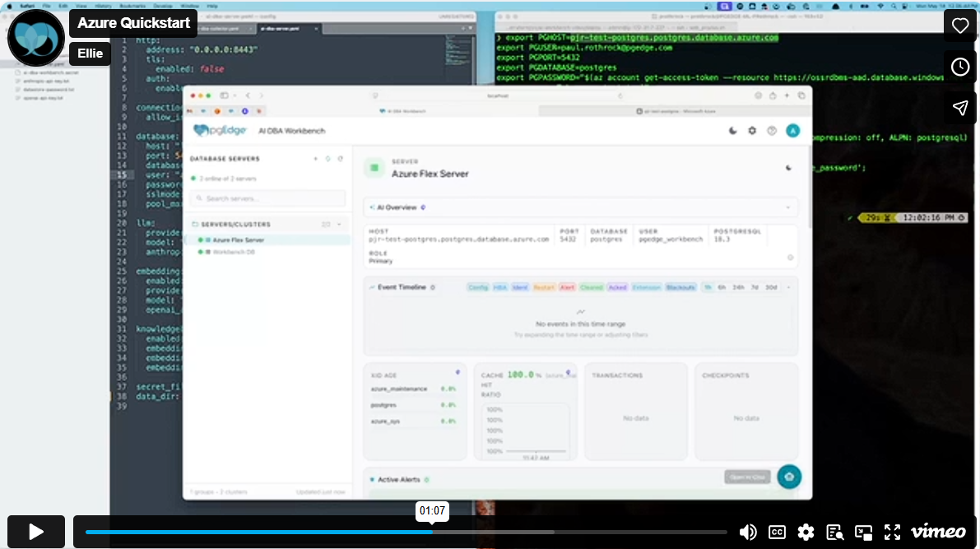The width and height of the screenshot is (980, 549).
Task: Open the Bookmarks menu in macOS menu bar
Action: point(133,6)
